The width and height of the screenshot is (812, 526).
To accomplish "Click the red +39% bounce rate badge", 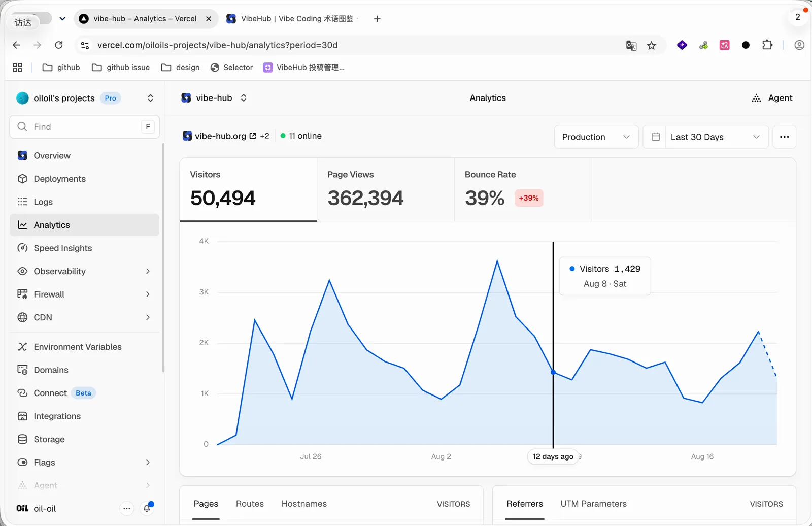I will tap(529, 198).
